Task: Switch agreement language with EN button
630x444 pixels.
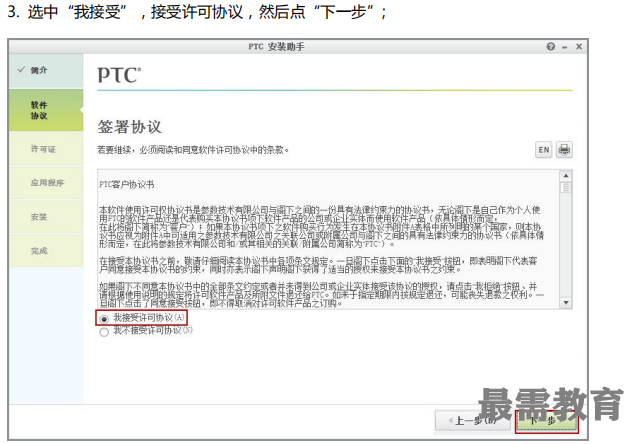Action: (544, 150)
